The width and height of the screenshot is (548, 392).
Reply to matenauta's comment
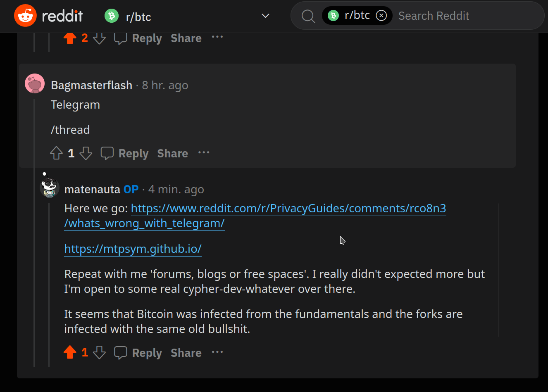pyautogui.click(x=138, y=353)
